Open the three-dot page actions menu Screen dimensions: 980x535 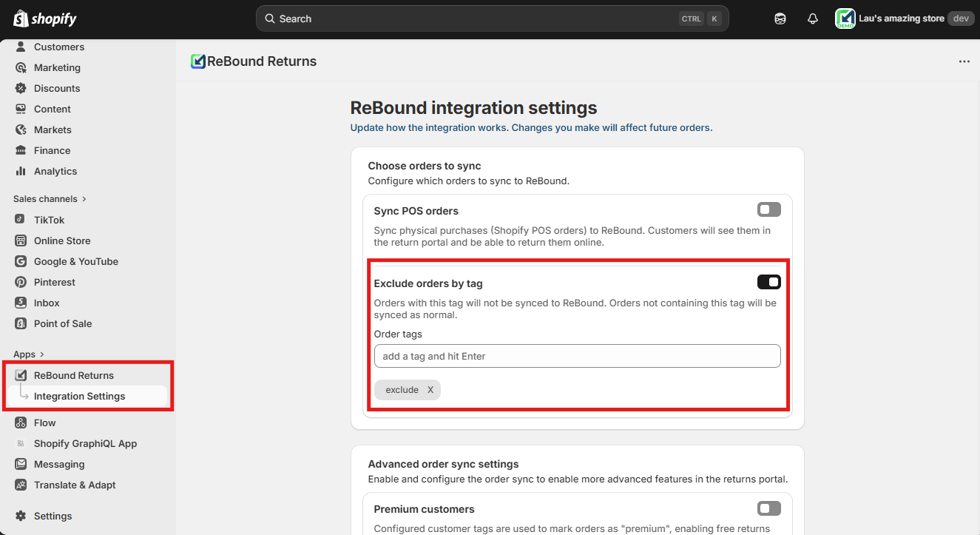[x=964, y=61]
